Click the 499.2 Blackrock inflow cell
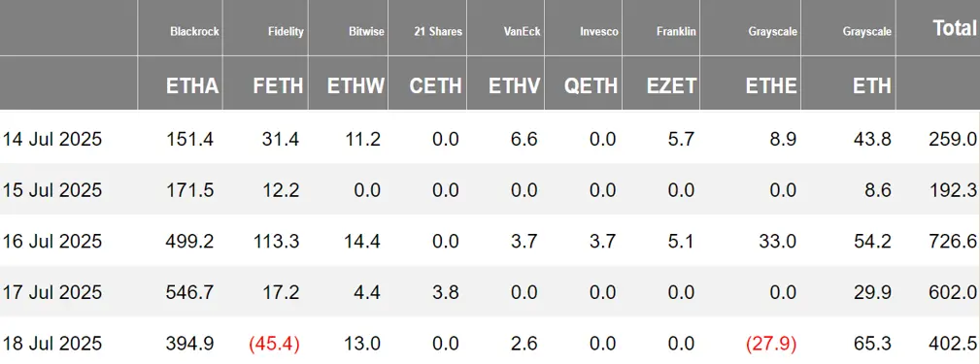 tap(190, 241)
